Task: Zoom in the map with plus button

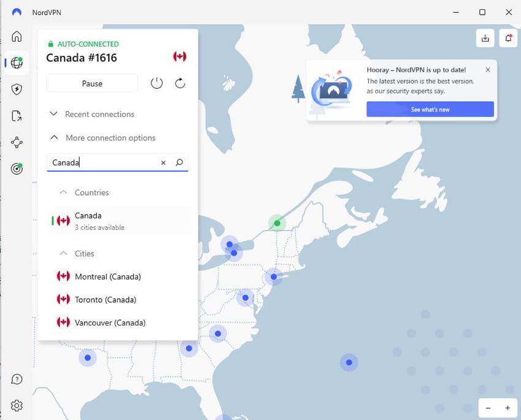Action: click(x=508, y=408)
